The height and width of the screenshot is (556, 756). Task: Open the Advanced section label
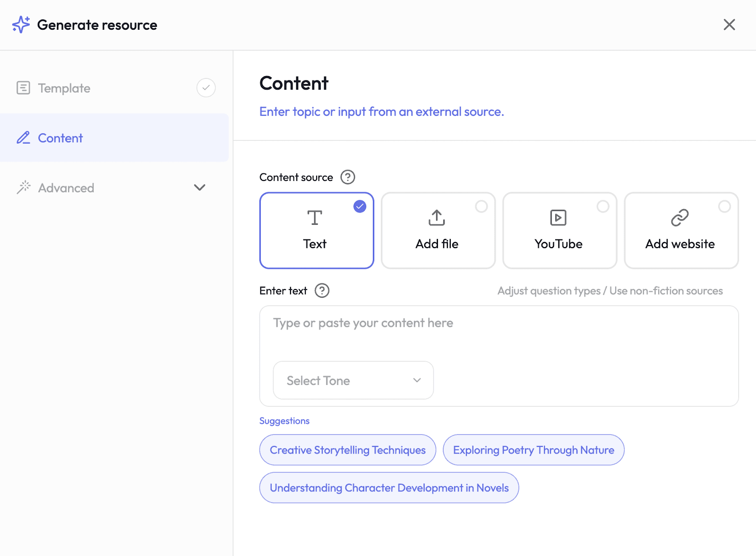[66, 188]
